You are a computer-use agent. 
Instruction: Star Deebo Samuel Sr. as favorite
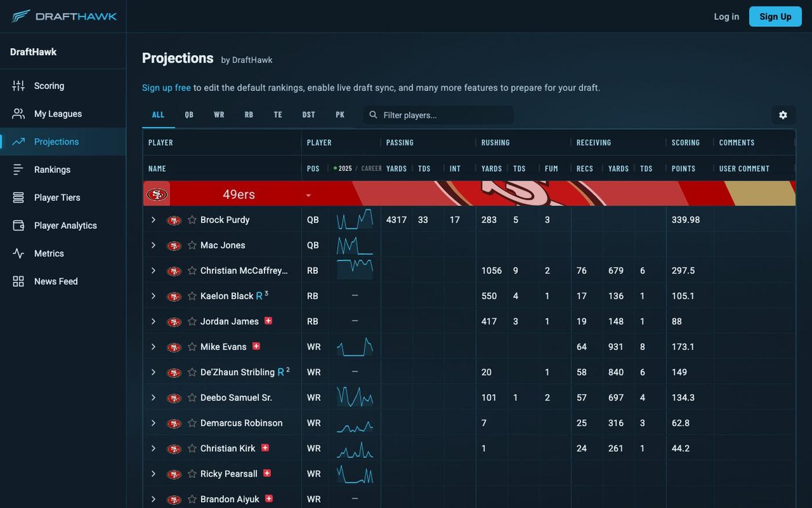pos(192,398)
